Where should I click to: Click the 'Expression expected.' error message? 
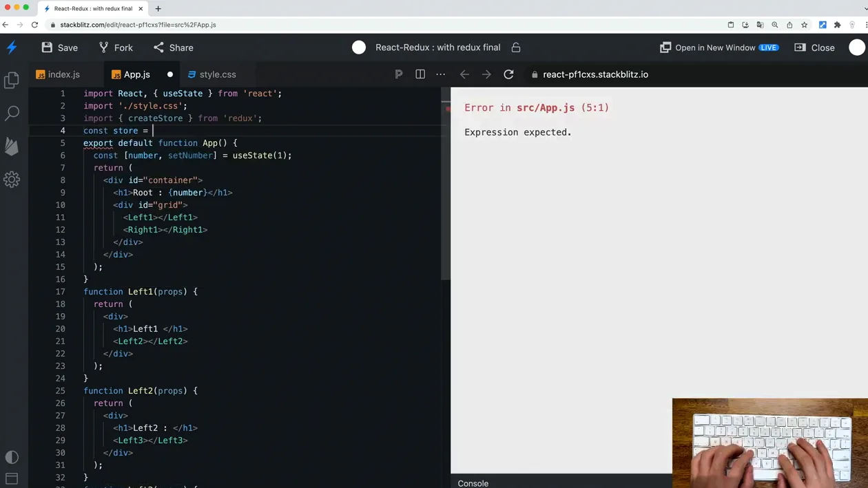518,132
